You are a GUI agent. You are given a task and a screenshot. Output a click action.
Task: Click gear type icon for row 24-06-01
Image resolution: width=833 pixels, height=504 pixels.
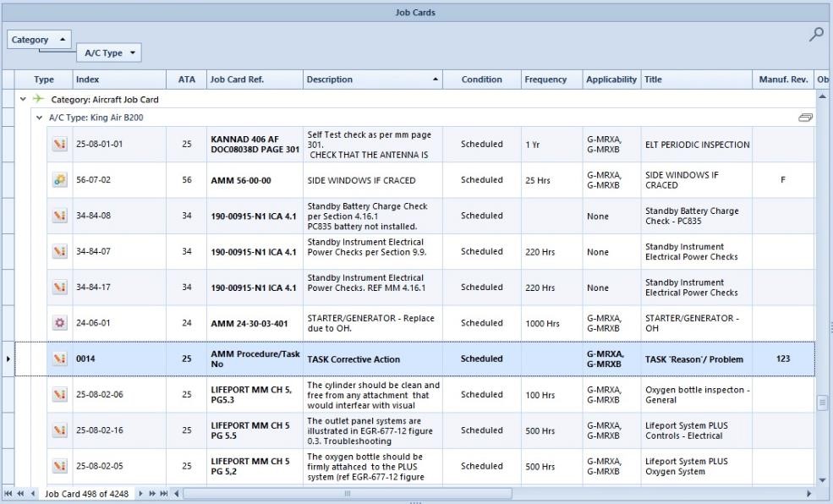pyautogui.click(x=60, y=323)
